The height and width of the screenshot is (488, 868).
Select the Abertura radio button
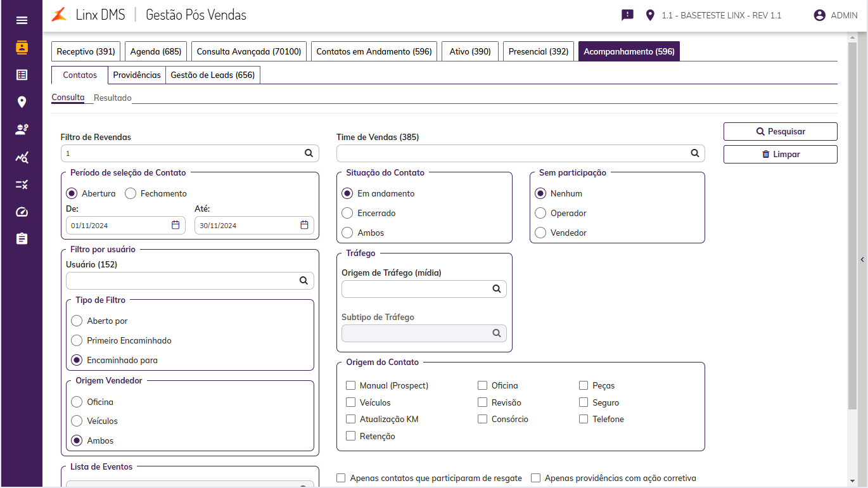tap(72, 193)
